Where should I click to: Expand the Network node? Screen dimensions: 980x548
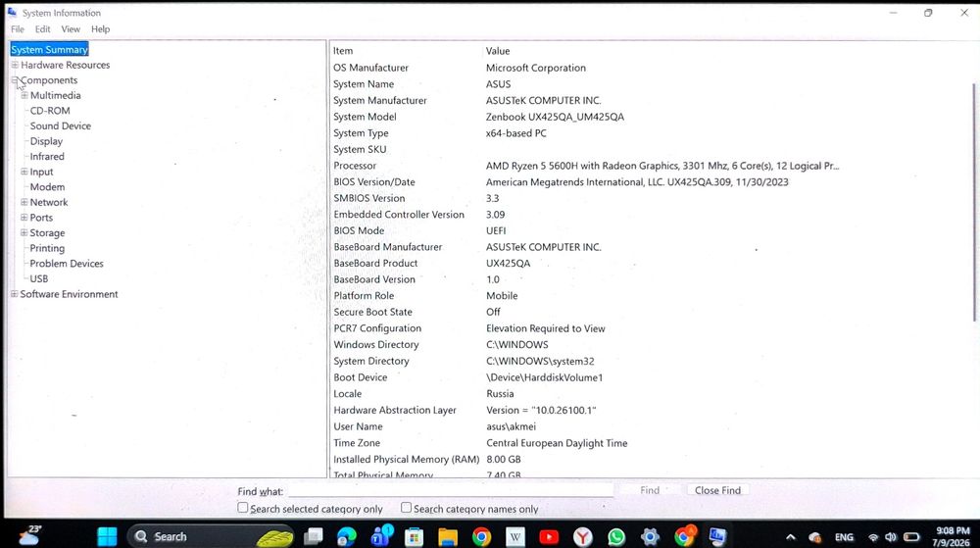point(24,202)
